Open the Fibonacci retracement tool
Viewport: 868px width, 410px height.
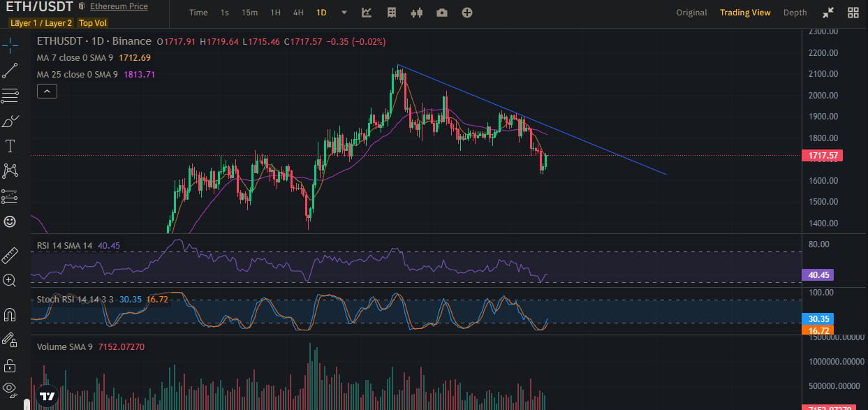10,96
